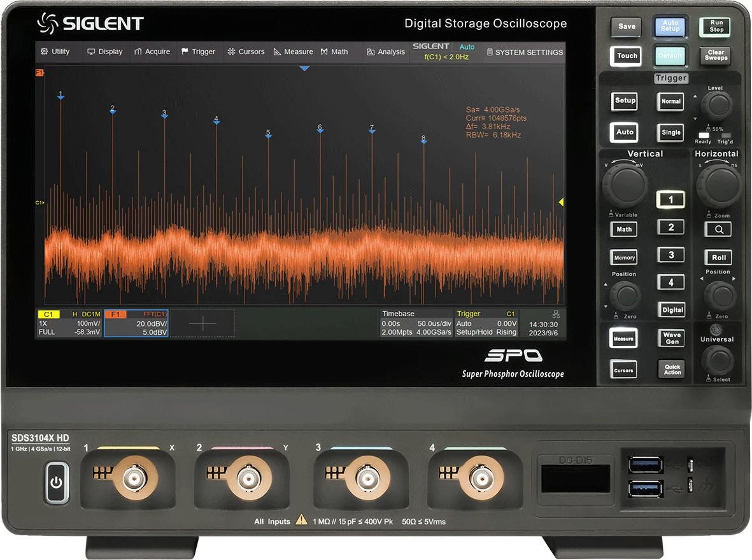Open the Cursors menu

tap(246, 52)
